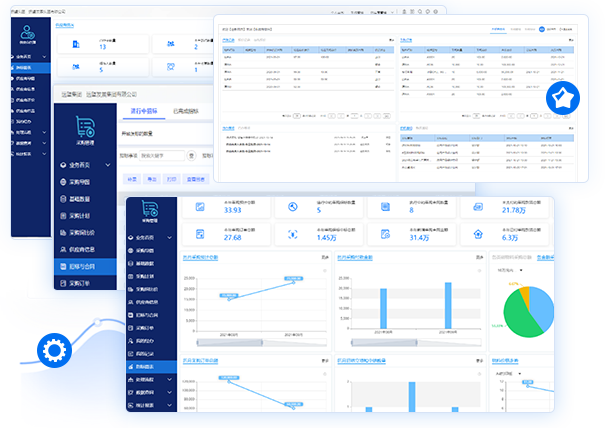
Task: Click the icon beside the 31.4万 value
Action: (x=385, y=234)
